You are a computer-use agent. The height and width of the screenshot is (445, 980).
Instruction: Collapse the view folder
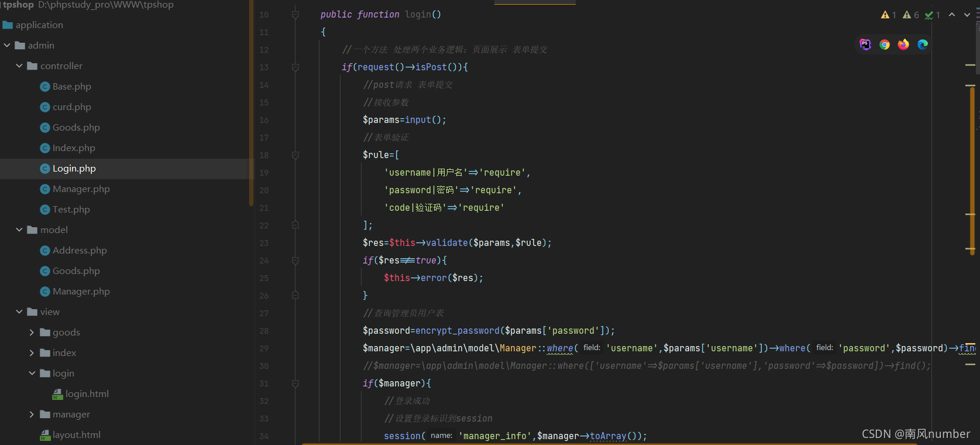pyautogui.click(x=19, y=311)
